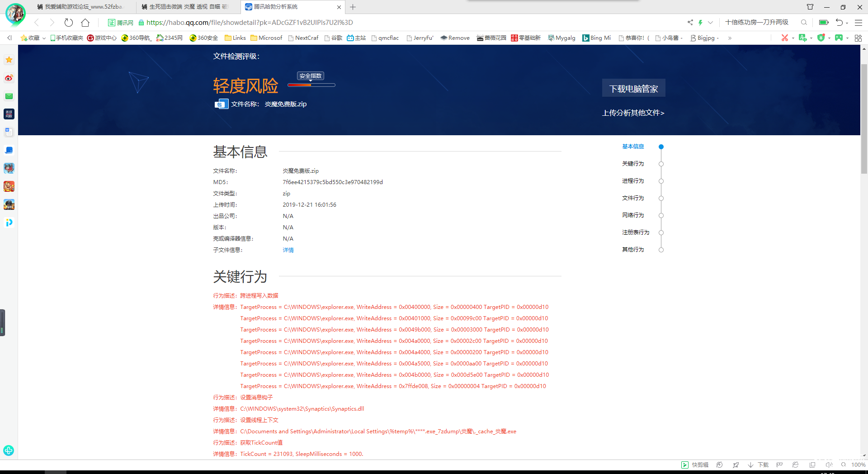The width and height of the screenshot is (868, 474).
Task: Click the browser back arrow
Action: tap(37, 23)
